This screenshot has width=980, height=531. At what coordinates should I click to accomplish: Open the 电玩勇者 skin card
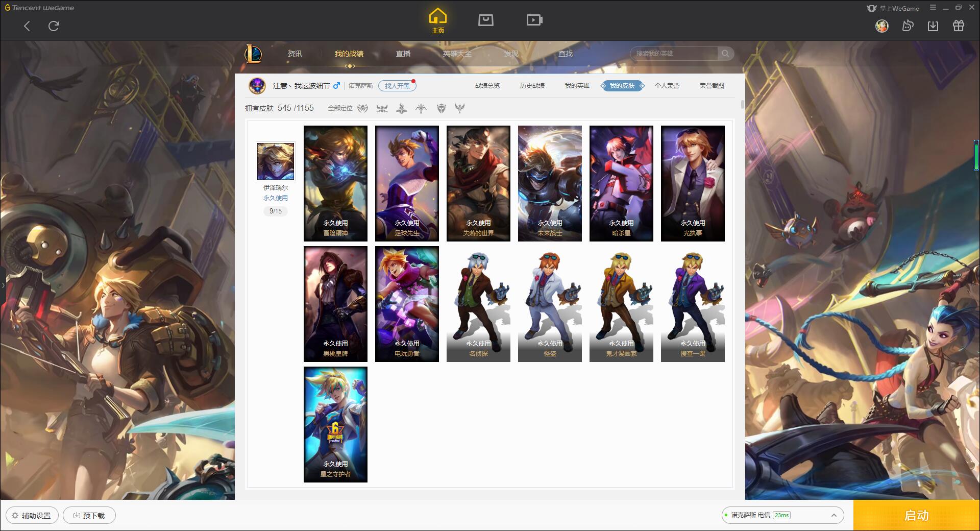click(x=407, y=304)
